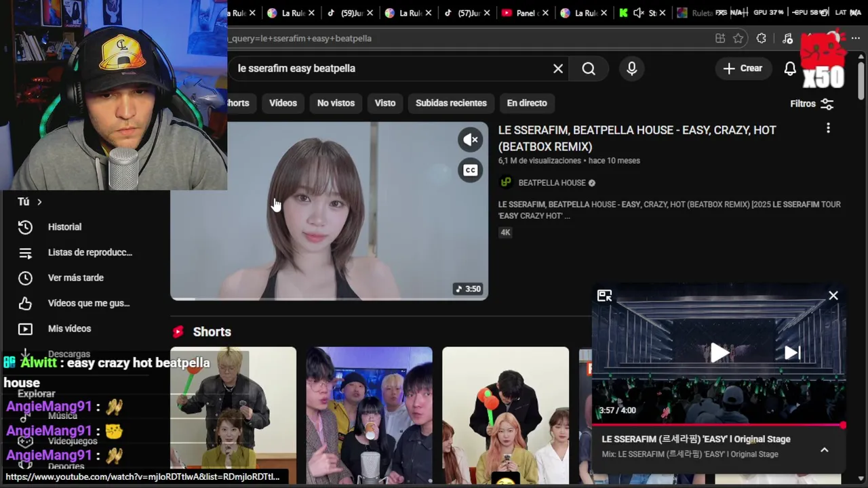868x488 pixels.
Task: Select the En directo filter chip
Action: click(x=527, y=103)
